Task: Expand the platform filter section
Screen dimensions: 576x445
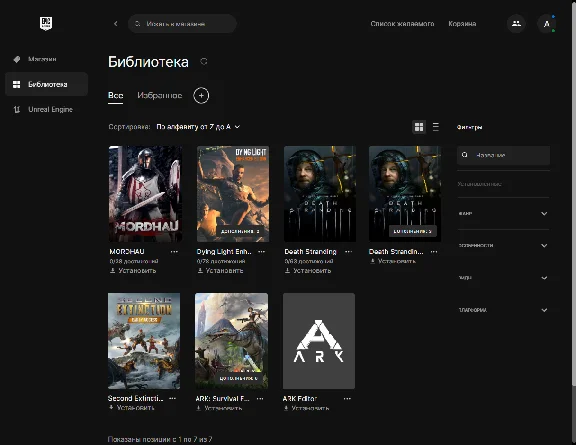Action: (x=503, y=310)
